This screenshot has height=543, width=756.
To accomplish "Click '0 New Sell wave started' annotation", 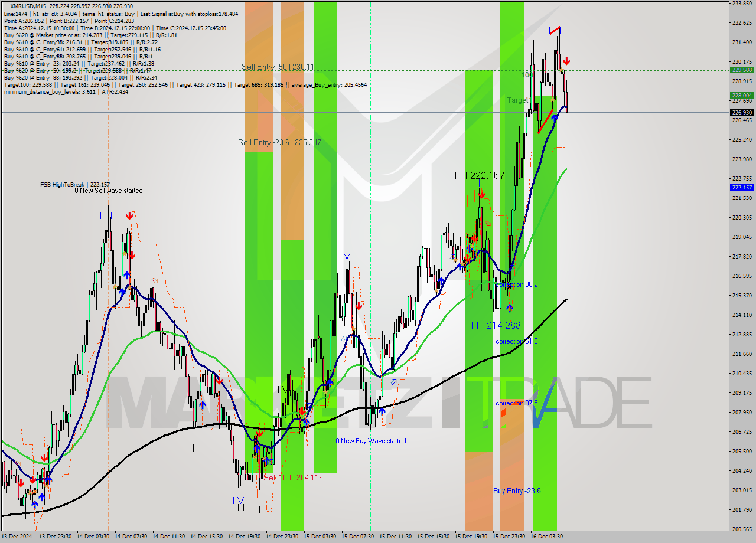I will [x=108, y=191].
